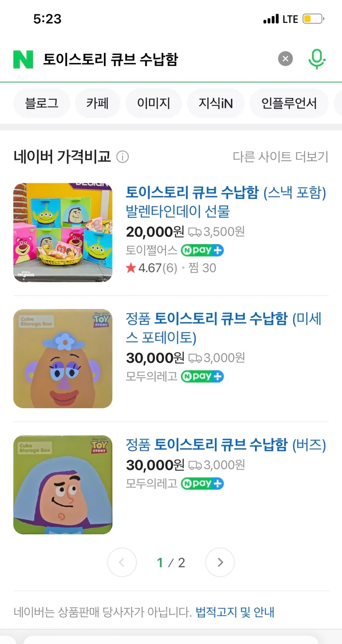Image resolution: width=342 pixels, height=644 pixels.
Task: Open 다른 사이트 더보기 link
Action: point(281,157)
